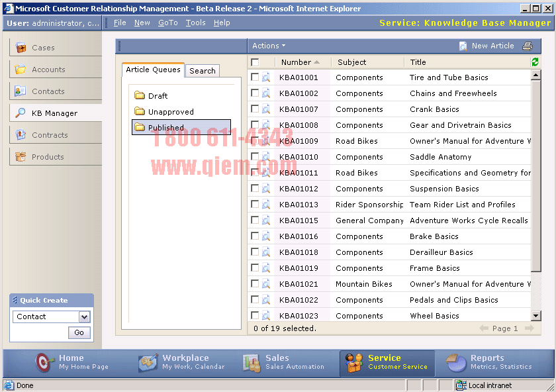Check the box for article KBA01007
The height and width of the screenshot is (392, 556).
click(x=255, y=109)
